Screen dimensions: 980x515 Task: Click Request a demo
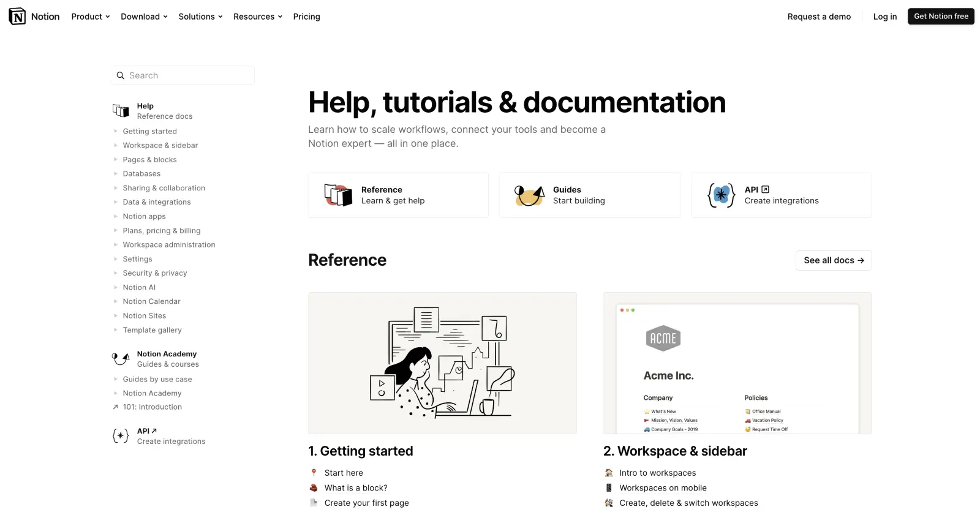(819, 17)
